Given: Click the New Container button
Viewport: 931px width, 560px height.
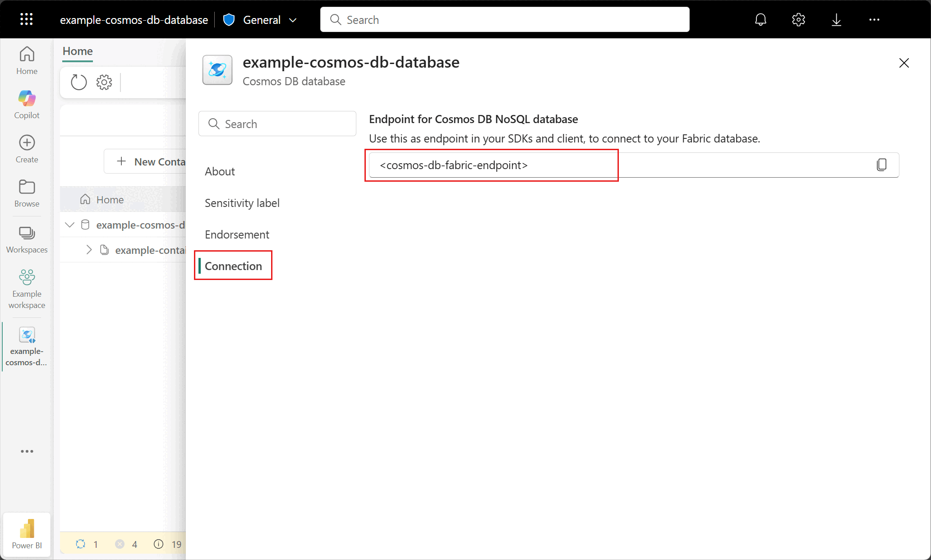Looking at the screenshot, I should click(151, 161).
